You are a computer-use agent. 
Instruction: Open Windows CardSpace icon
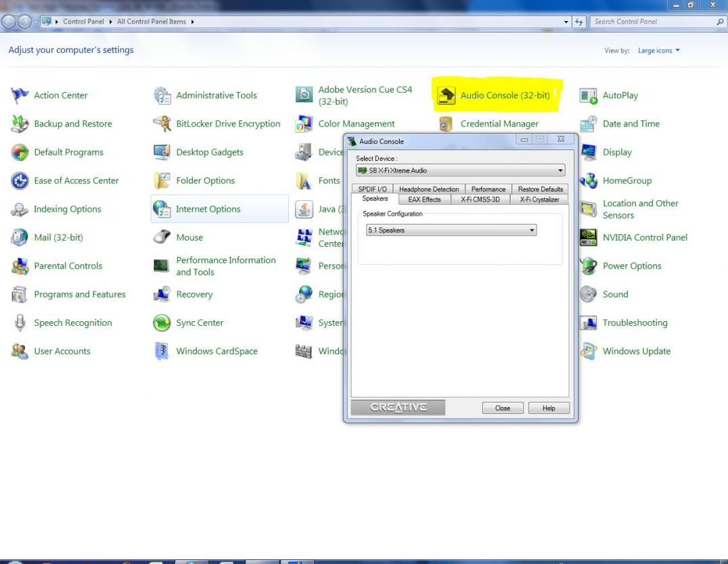point(162,352)
